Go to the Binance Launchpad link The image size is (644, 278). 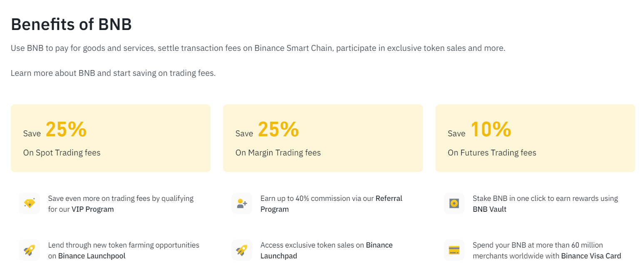click(x=326, y=250)
